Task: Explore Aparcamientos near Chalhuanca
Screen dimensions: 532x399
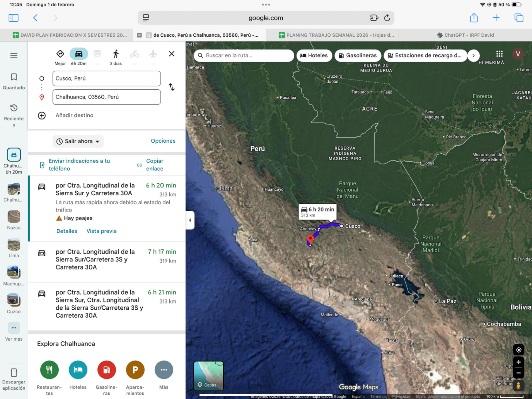Action: pyautogui.click(x=135, y=370)
